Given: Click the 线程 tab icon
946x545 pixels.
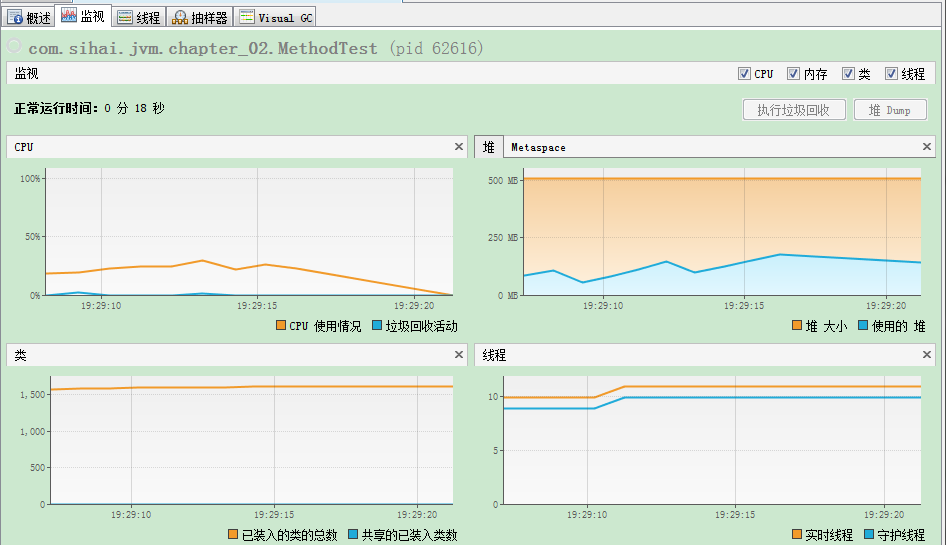Looking at the screenshot, I should [x=125, y=18].
